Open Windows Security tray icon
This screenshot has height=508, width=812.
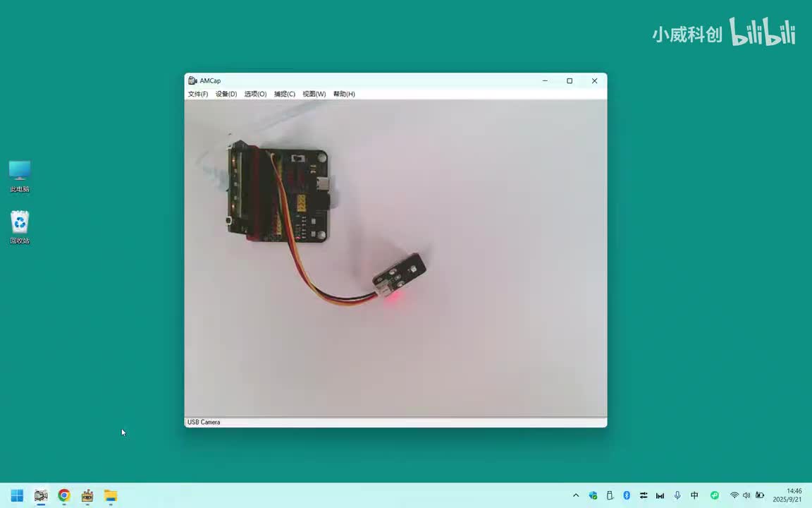pyautogui.click(x=593, y=495)
